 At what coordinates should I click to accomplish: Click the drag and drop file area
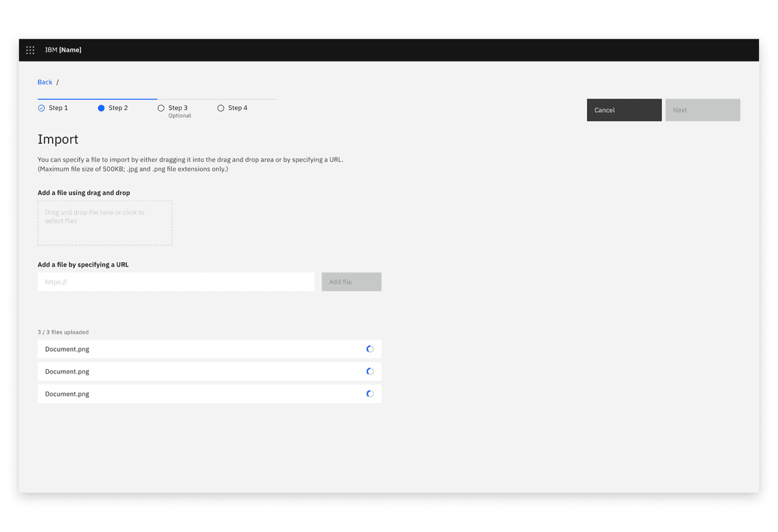[105, 223]
